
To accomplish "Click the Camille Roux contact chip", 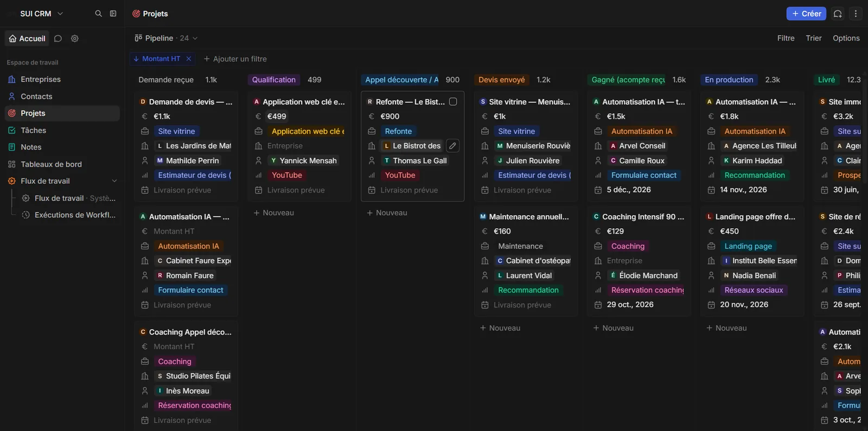I will [x=637, y=160].
